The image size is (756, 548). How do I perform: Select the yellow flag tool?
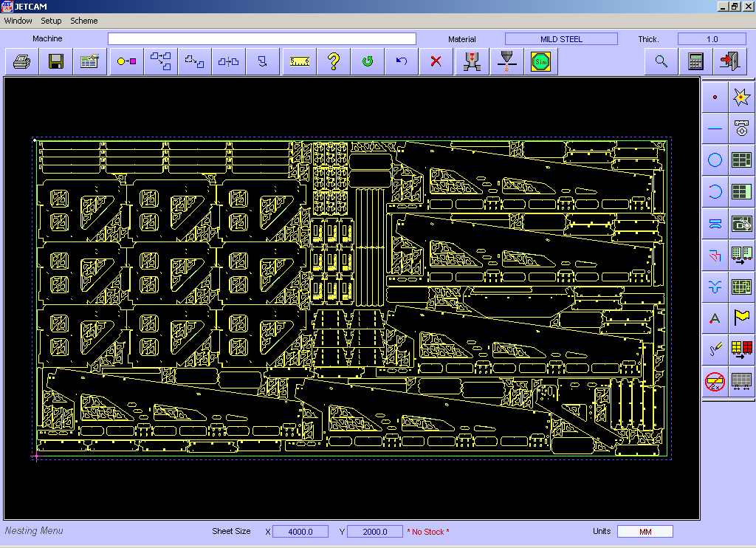(741, 319)
